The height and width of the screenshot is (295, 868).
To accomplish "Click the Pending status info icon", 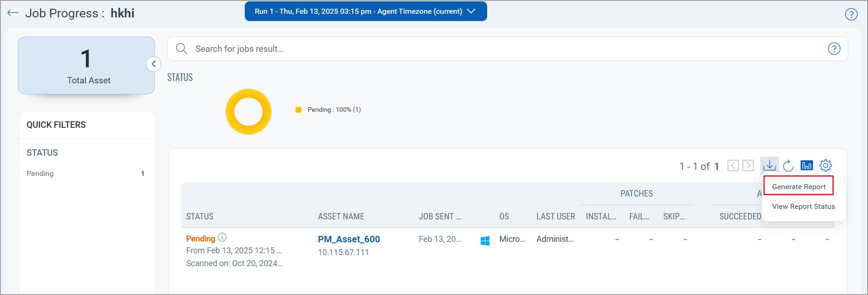I will coord(222,237).
